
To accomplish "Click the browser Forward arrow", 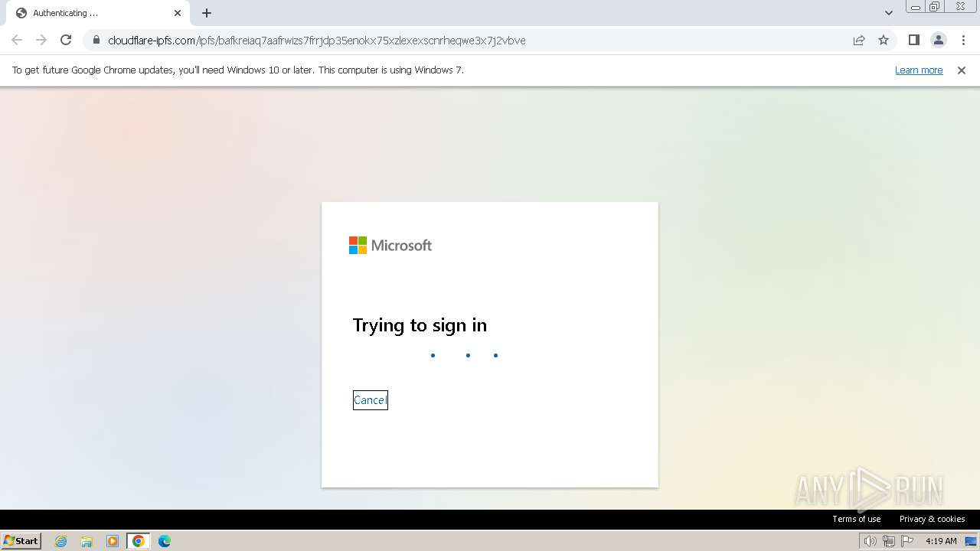I will coord(41,40).
